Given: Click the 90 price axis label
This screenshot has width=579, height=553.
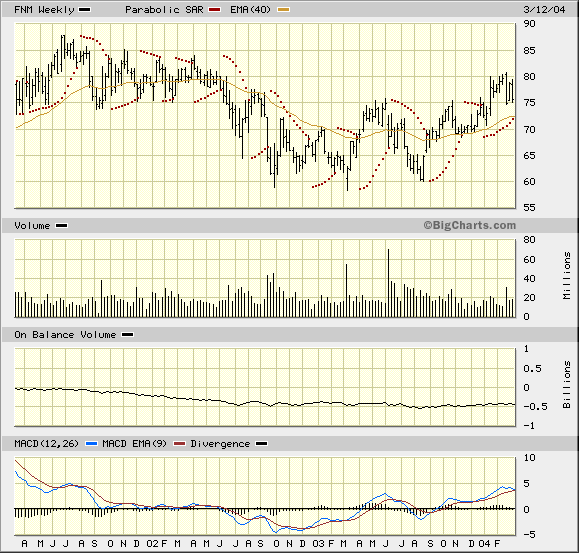Looking at the screenshot, I should point(529,24).
